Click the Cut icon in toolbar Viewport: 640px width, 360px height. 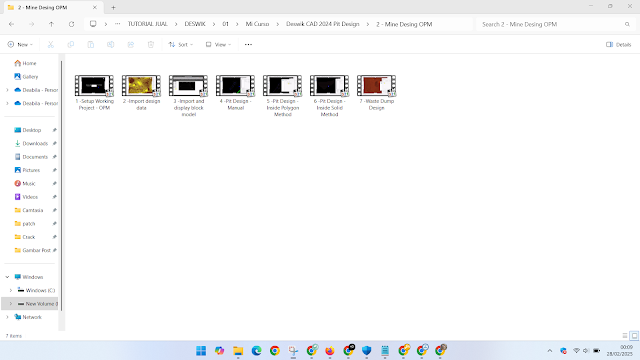click(x=51, y=44)
